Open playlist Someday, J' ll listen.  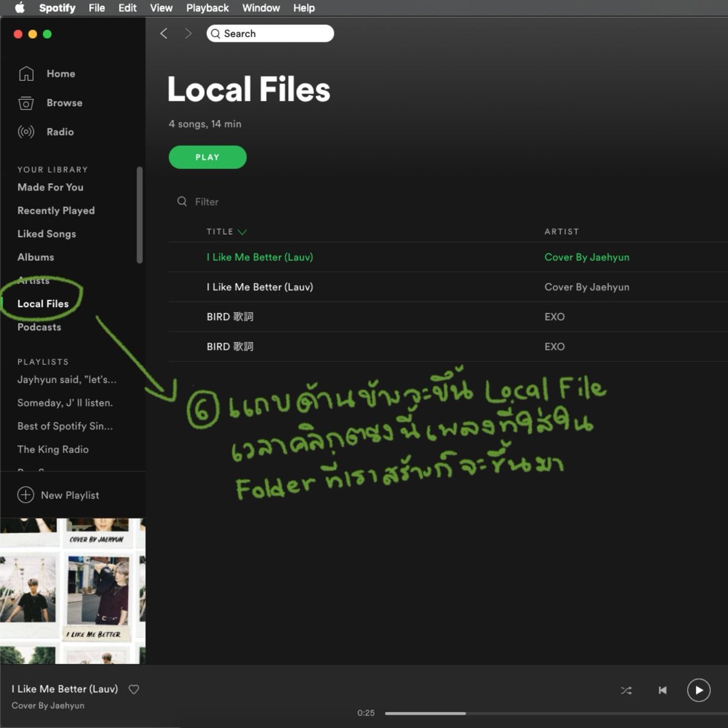[65, 402]
